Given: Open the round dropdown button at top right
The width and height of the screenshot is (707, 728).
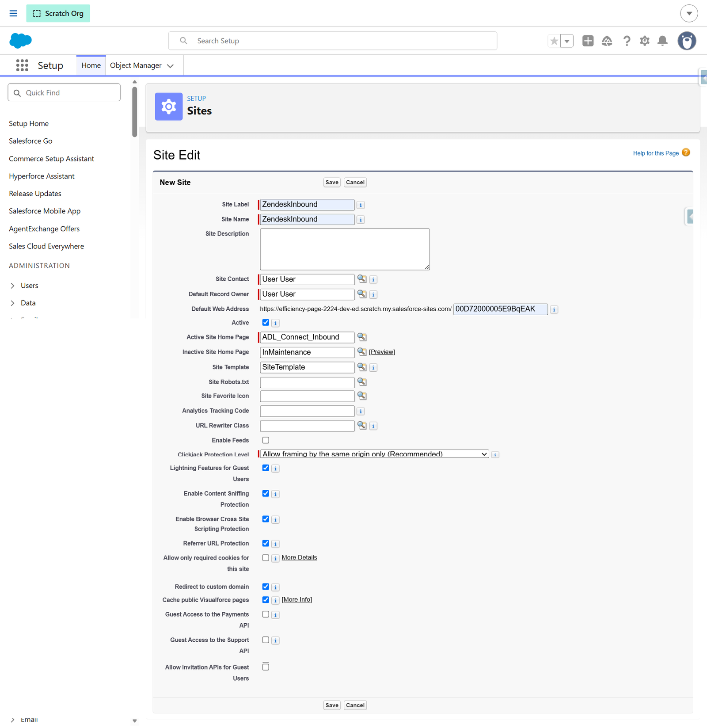Looking at the screenshot, I should pyautogui.click(x=689, y=13).
